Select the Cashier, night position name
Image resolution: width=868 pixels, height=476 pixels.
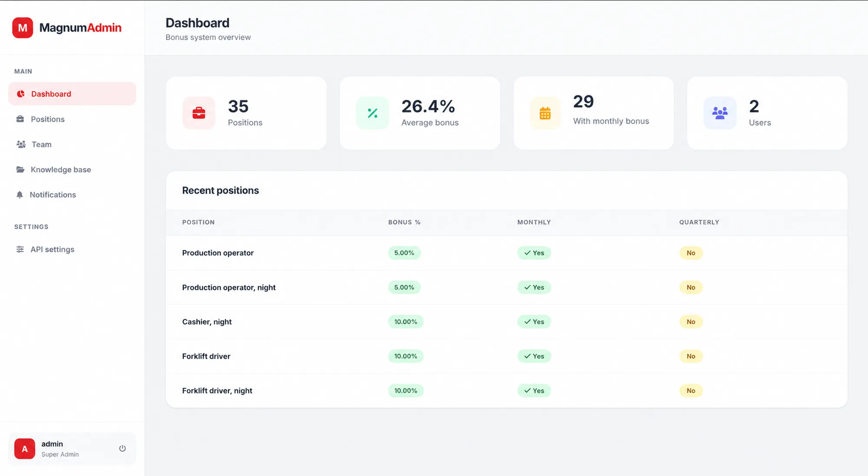tap(207, 322)
